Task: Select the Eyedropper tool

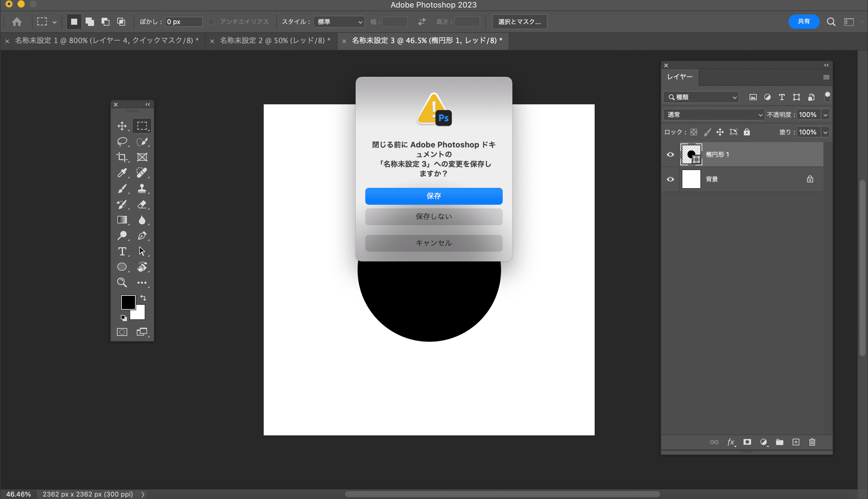Action: [x=122, y=173]
